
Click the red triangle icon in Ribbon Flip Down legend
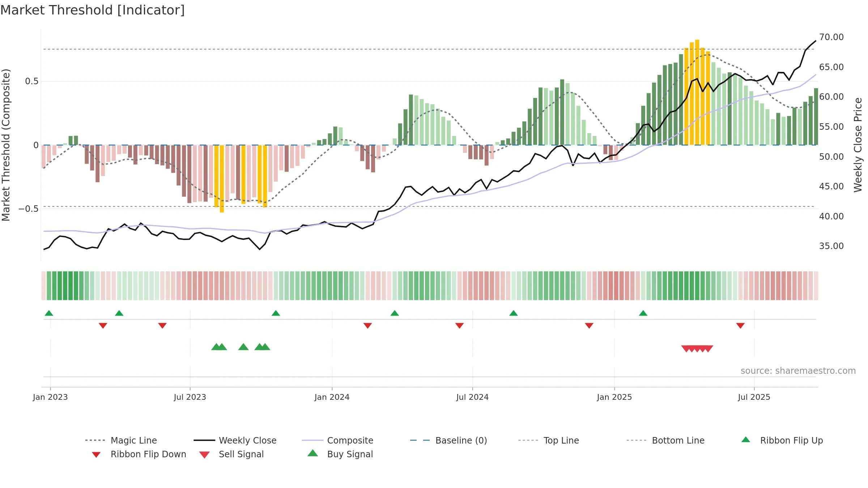96,455
